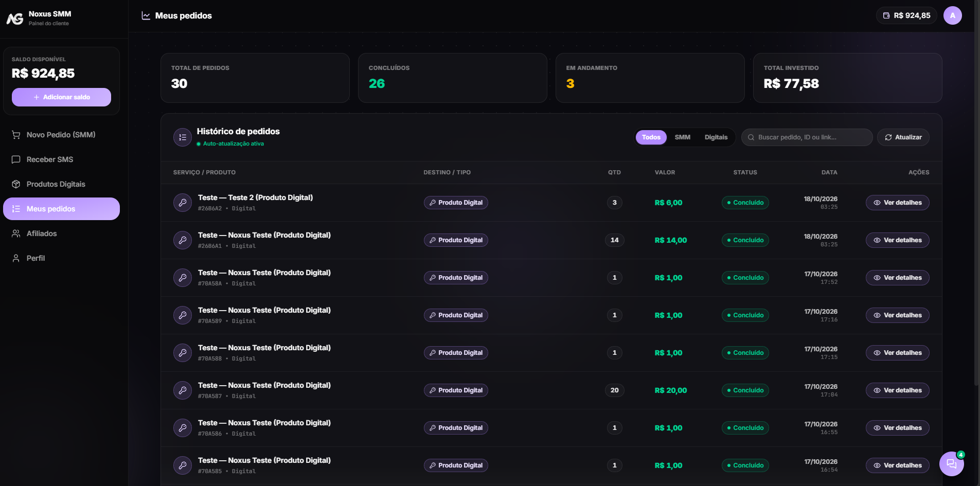Image resolution: width=980 pixels, height=486 pixels.
Task: Click key icon of Teste 2 order row
Action: [x=183, y=203]
